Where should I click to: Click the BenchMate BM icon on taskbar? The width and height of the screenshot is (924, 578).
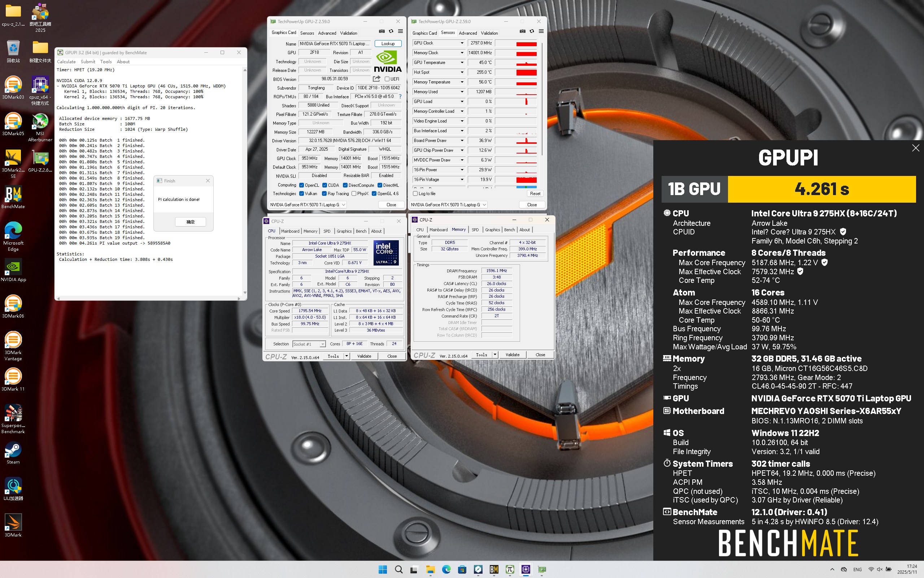[494, 570]
